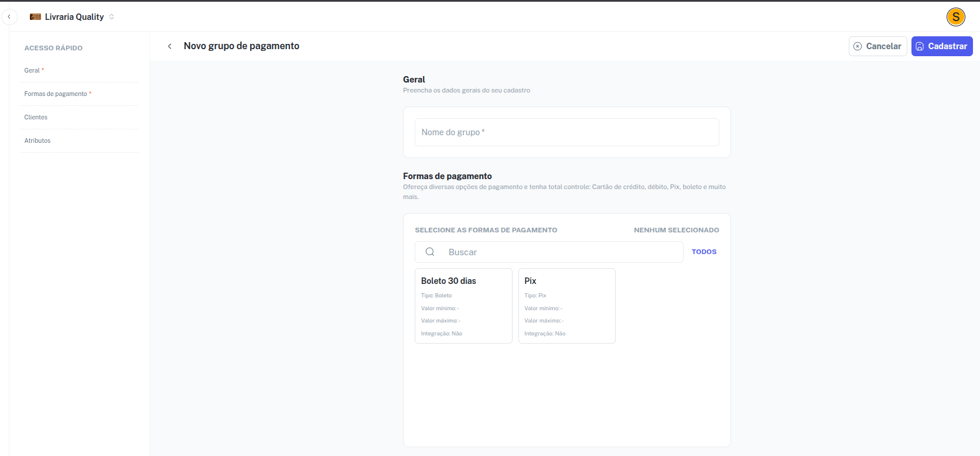
Task: Collapse sidebar with the round chevron button
Action: pos(9,17)
